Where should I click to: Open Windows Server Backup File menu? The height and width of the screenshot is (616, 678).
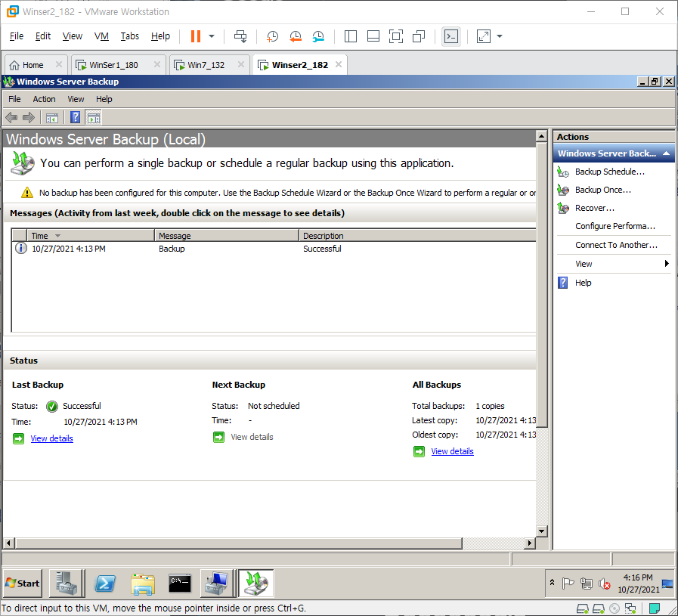14,99
